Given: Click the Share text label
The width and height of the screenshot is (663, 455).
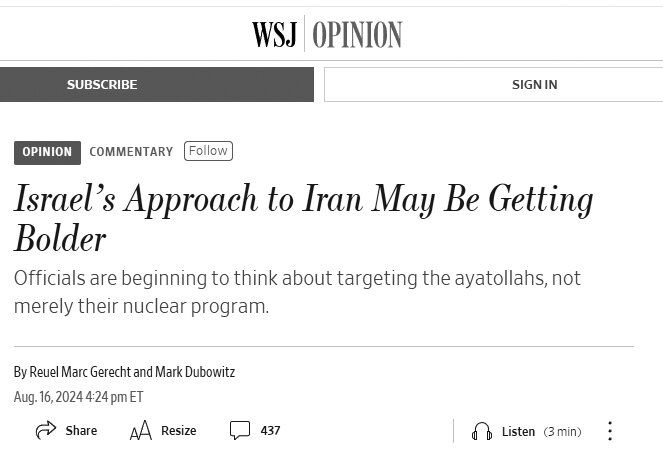Looking at the screenshot, I should click(x=81, y=431).
